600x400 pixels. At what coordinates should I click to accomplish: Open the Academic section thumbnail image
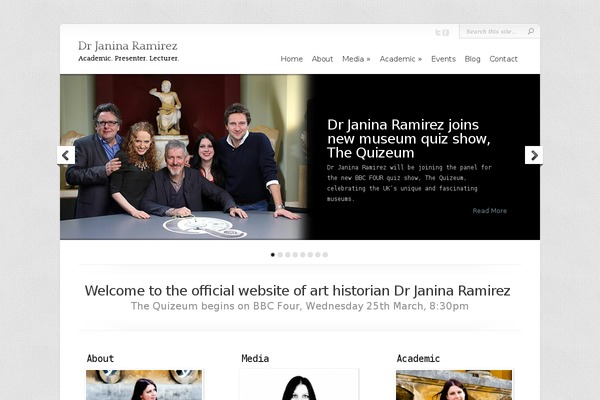[x=453, y=385]
